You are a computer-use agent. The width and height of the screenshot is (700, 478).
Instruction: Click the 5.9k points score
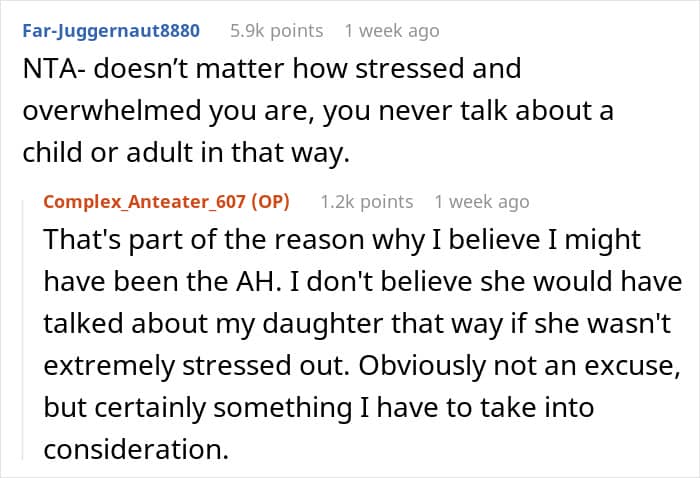pos(276,30)
